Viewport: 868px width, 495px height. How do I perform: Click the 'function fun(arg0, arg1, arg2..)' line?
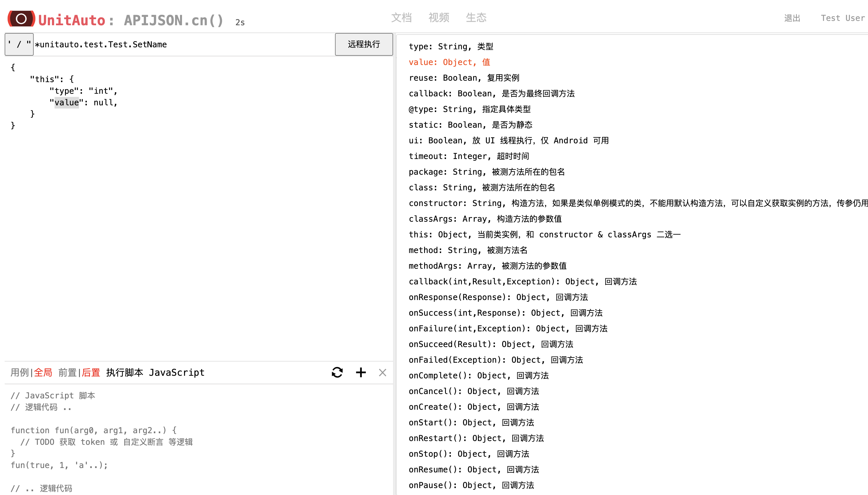point(93,430)
